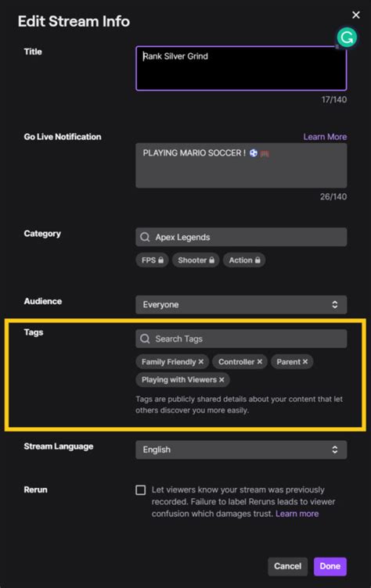Click the Done button
This screenshot has width=371, height=588.
[x=330, y=566]
